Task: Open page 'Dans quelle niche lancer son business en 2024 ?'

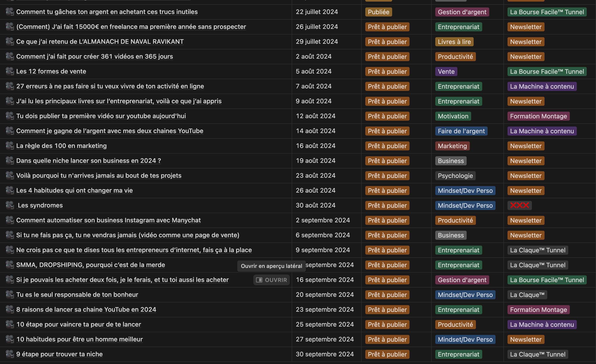Action: (x=88, y=161)
